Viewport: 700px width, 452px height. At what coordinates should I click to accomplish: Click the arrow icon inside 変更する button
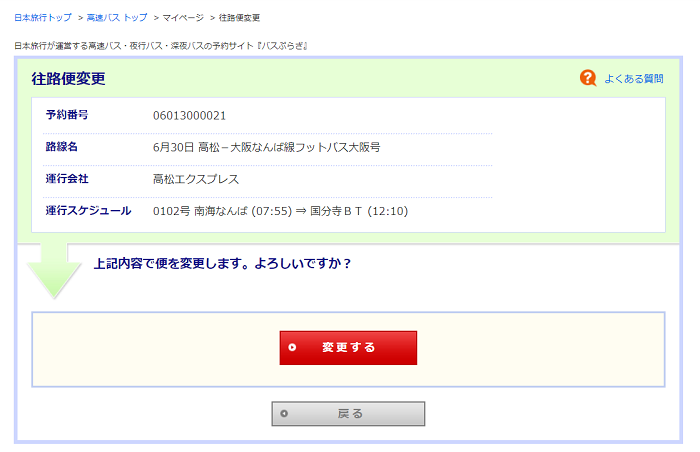click(x=292, y=348)
